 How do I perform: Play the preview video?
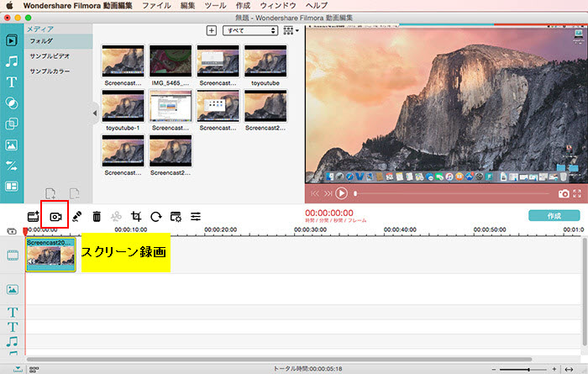click(x=341, y=193)
